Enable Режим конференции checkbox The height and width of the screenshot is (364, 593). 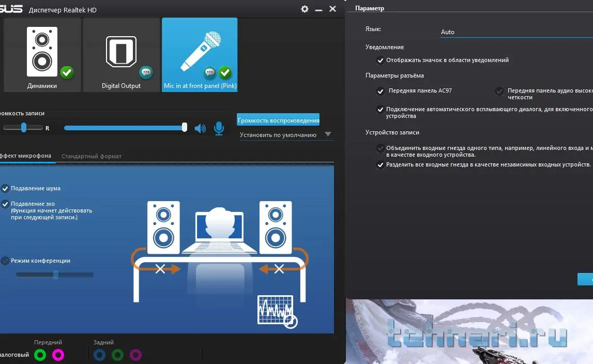tap(5, 261)
